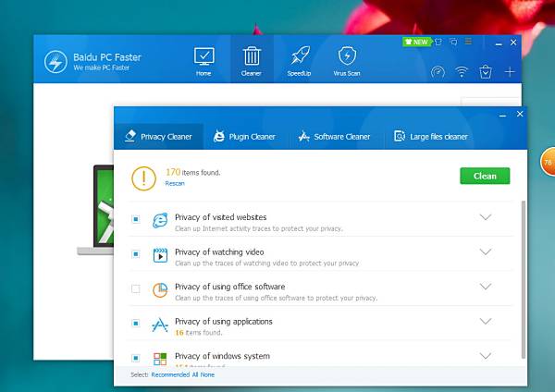Click the "170 items found." text
Viewport: 555px width, 392px height.
tap(193, 172)
